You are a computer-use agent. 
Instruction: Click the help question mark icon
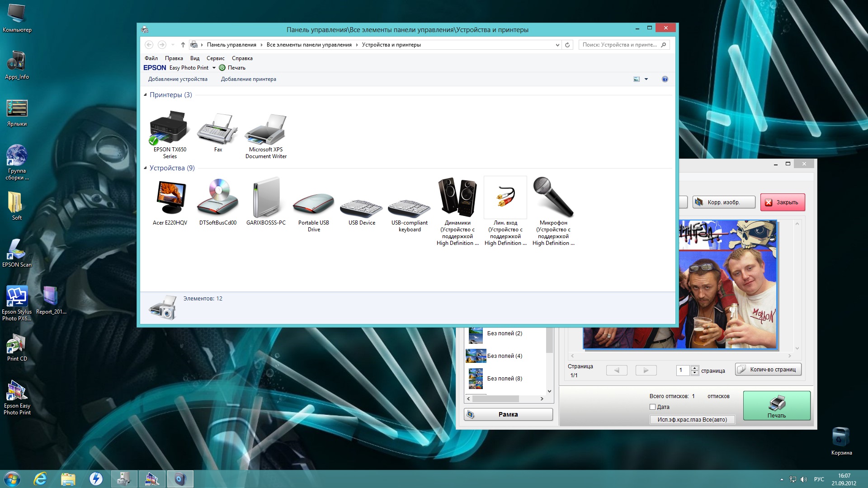[665, 79]
